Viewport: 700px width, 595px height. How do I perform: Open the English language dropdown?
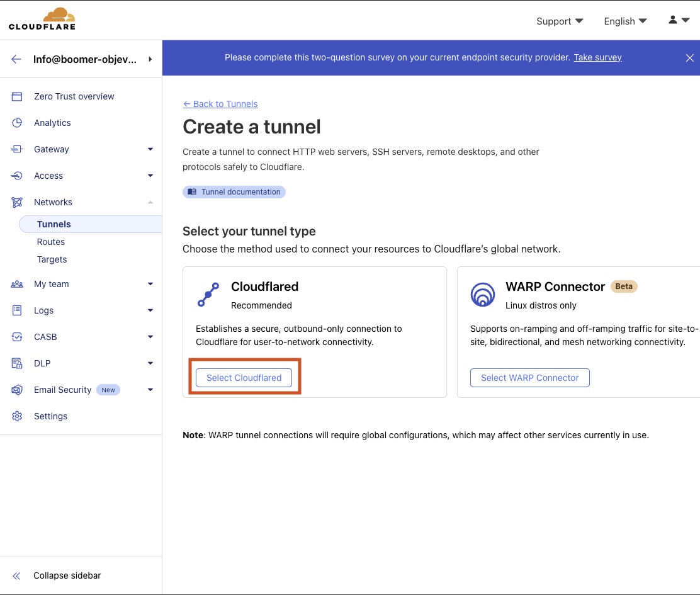coord(624,21)
